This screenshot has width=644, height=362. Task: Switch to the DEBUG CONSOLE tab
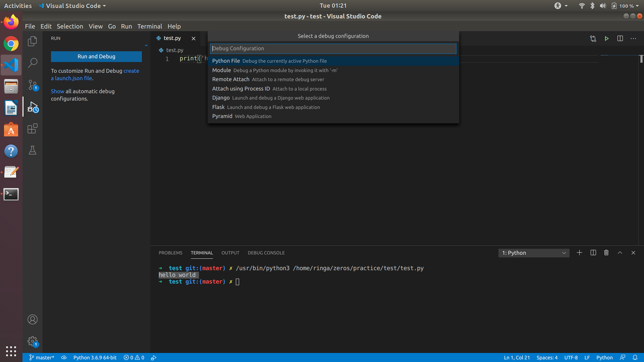coord(266,253)
